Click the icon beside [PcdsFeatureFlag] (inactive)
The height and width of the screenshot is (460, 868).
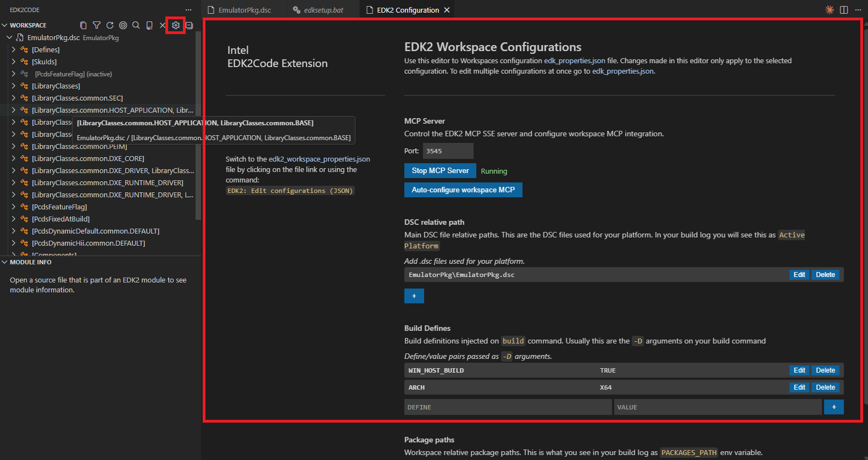(x=24, y=74)
